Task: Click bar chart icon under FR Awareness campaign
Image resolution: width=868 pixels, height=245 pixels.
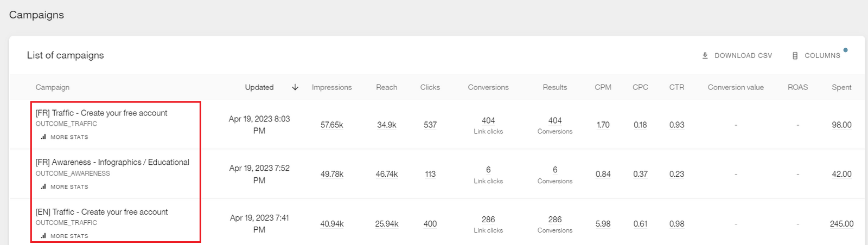Action: (43, 186)
